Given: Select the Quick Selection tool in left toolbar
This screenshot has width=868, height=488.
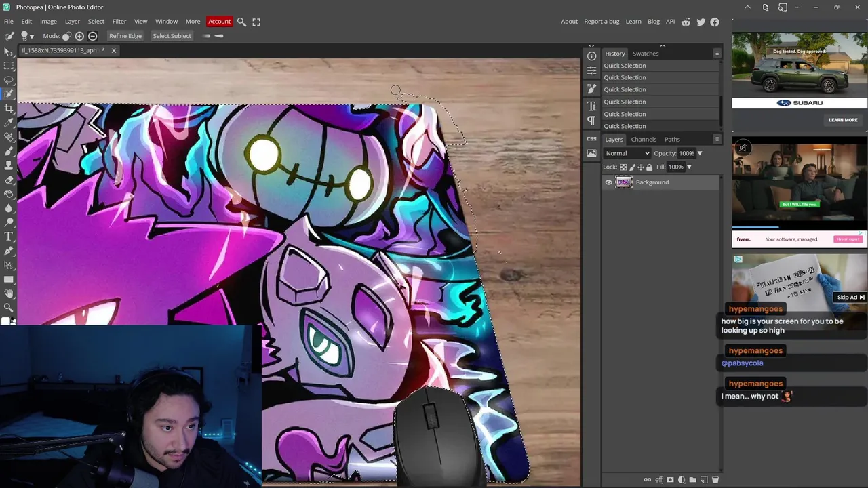Looking at the screenshot, I should pyautogui.click(x=8, y=94).
